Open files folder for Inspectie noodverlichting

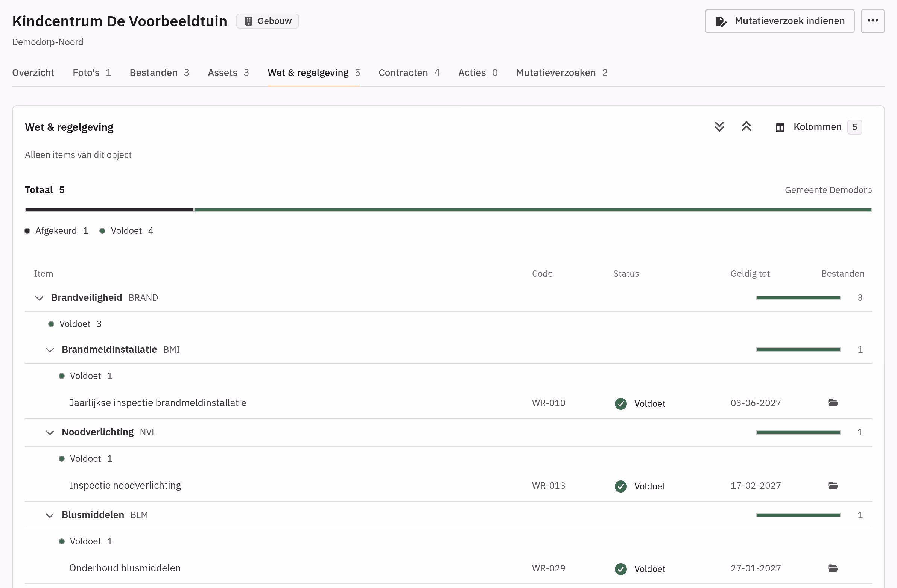(x=833, y=485)
